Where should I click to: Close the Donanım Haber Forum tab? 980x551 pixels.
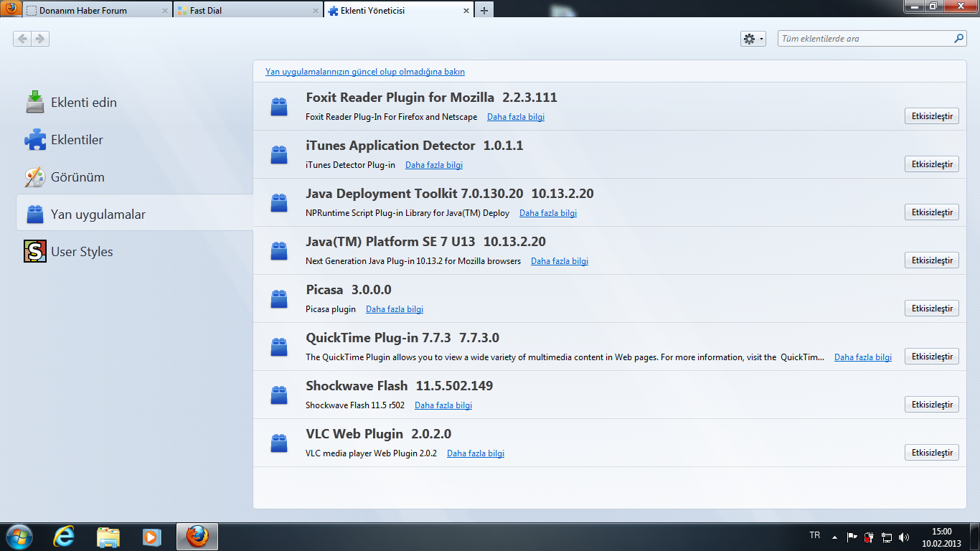point(164,11)
